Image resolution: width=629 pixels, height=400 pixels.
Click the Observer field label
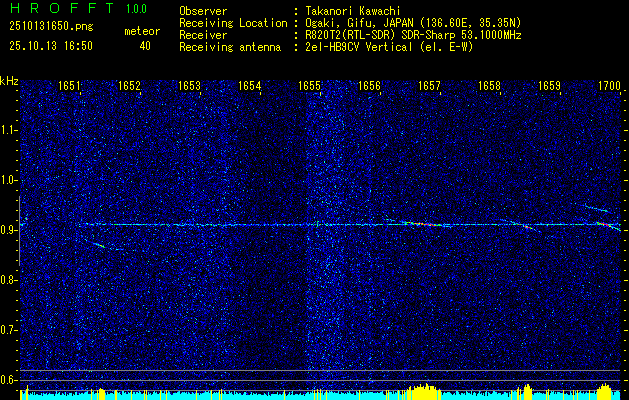(203, 11)
